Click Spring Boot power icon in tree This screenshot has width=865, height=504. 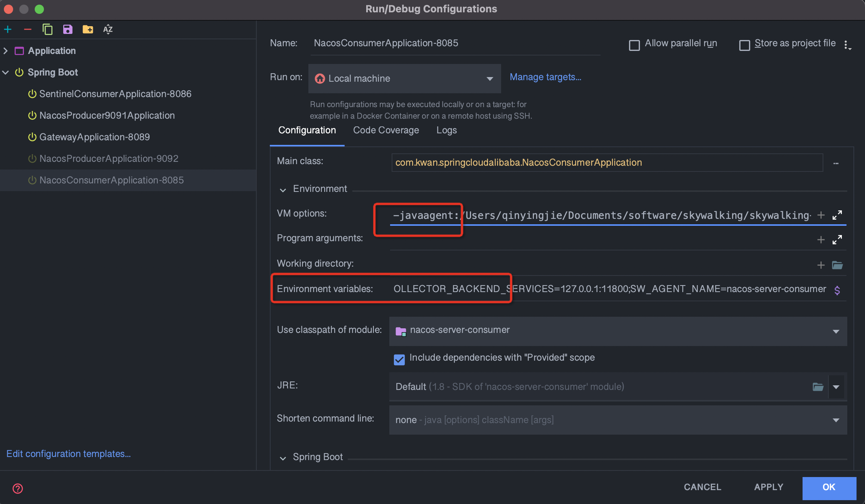(x=19, y=72)
